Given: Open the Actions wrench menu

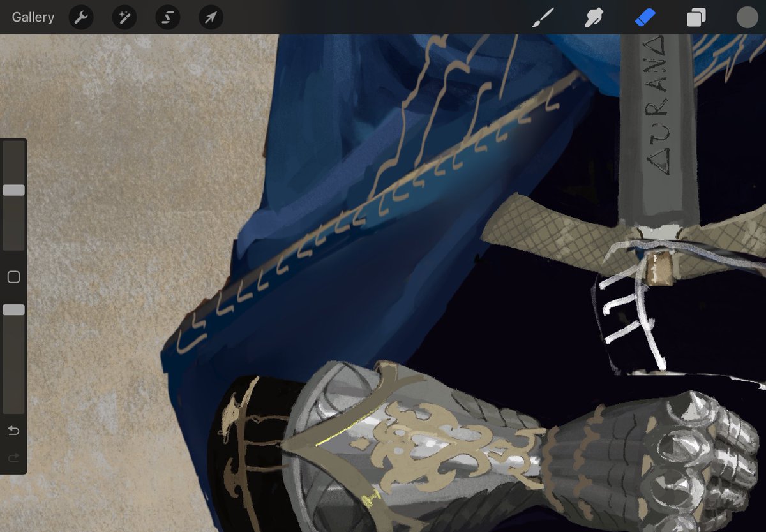Looking at the screenshot, I should [80, 17].
